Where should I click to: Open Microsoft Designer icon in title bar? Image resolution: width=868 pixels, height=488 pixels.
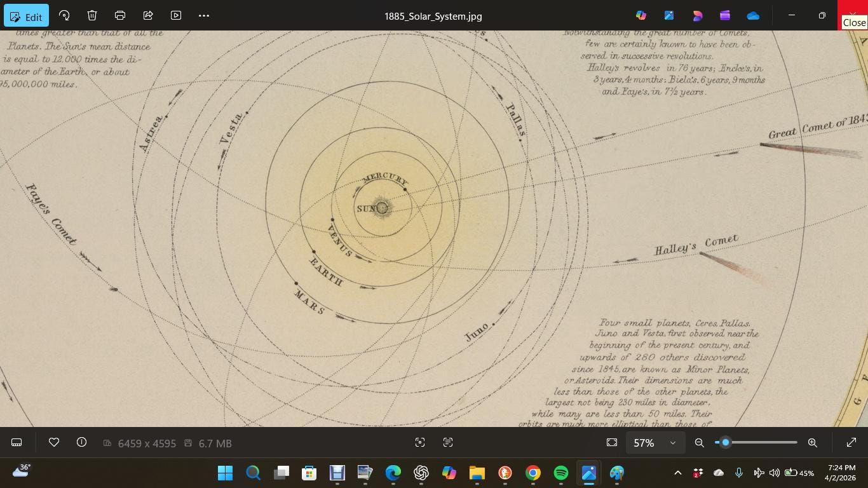pyautogui.click(x=697, y=15)
